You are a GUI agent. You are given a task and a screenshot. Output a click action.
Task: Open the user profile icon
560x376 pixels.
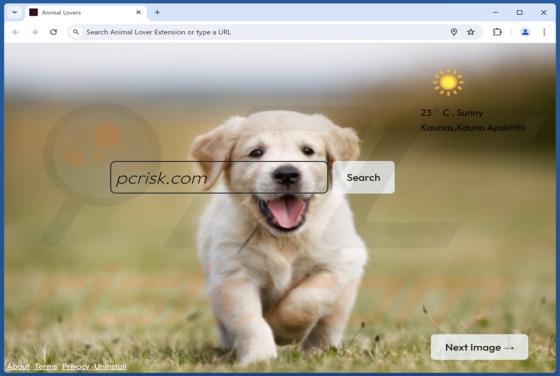coord(525,32)
